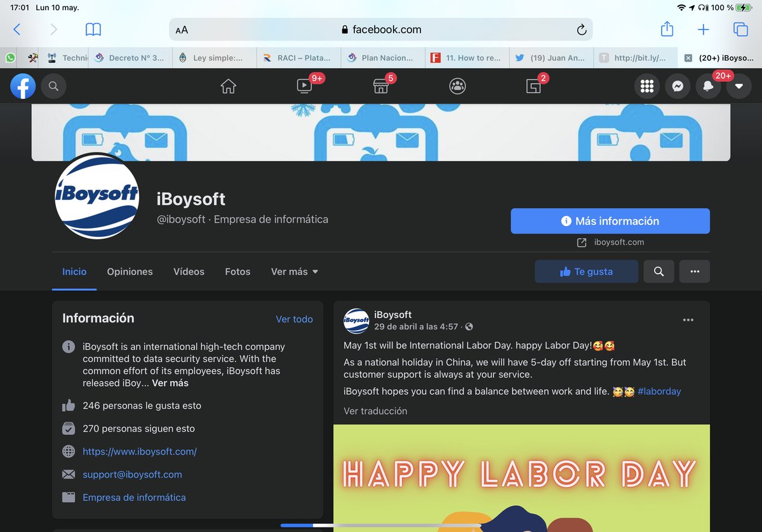Go back with Safari's back arrow
Image resolution: width=762 pixels, height=532 pixels.
click(x=17, y=29)
